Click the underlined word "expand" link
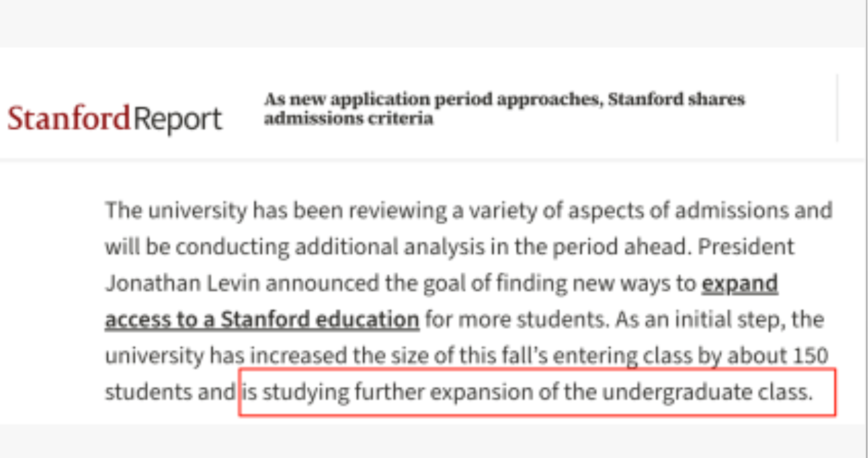 739,283
